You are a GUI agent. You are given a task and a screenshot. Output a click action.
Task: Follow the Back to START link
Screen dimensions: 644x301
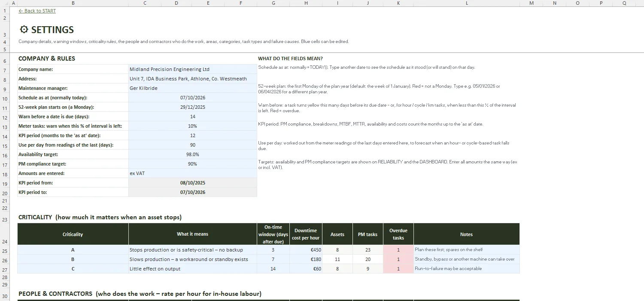(37, 11)
